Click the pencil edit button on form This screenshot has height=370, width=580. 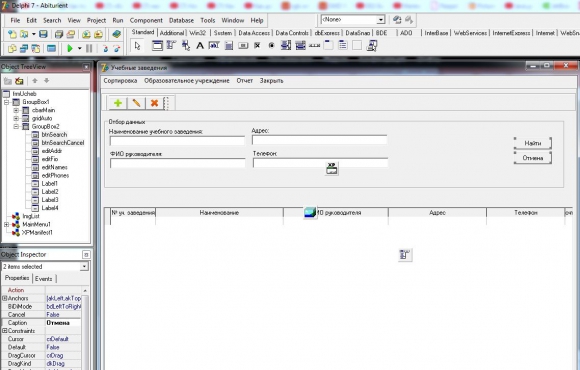click(136, 103)
